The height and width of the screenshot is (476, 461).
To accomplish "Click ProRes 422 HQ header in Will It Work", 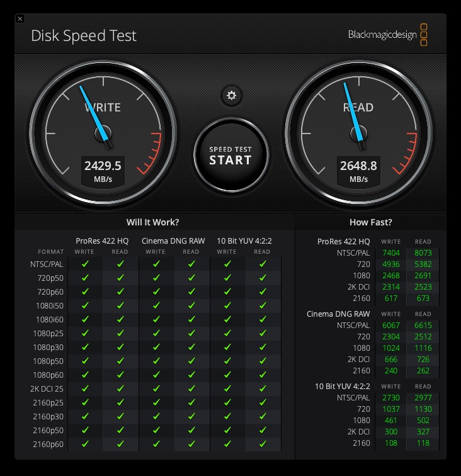I will (x=102, y=241).
